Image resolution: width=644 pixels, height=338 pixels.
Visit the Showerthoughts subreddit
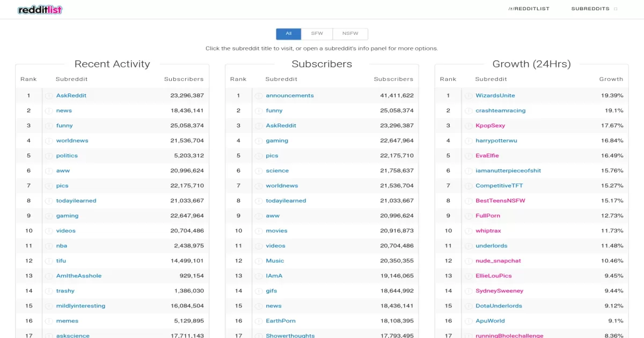(290, 335)
